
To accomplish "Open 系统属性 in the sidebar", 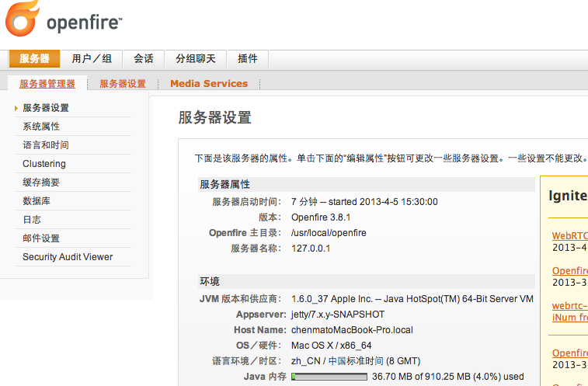I will click(x=41, y=127).
